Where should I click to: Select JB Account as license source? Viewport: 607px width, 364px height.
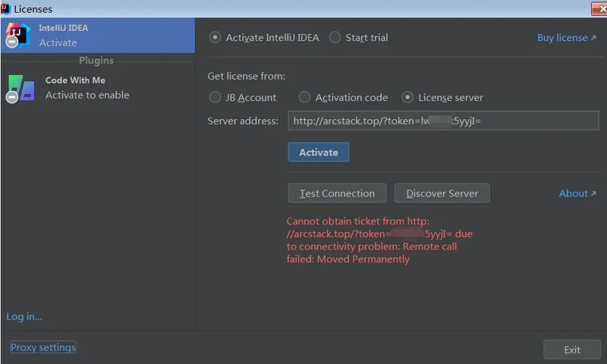215,97
